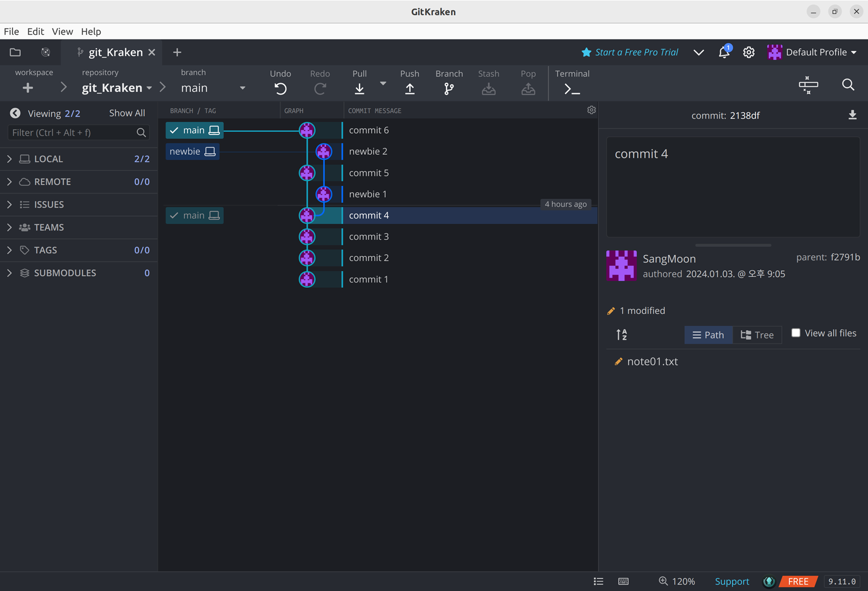Collapse the left panel arrow icon
Screen dimensions: 868x591
click(x=15, y=113)
